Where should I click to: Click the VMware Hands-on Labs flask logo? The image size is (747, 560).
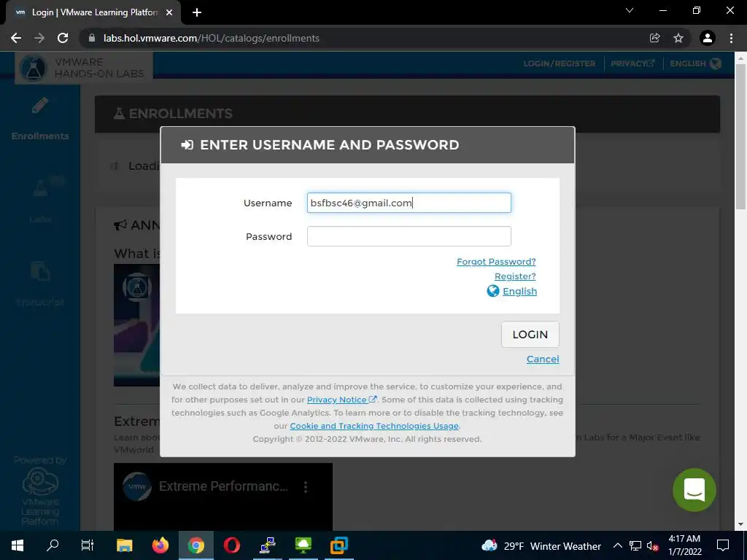pyautogui.click(x=32, y=68)
